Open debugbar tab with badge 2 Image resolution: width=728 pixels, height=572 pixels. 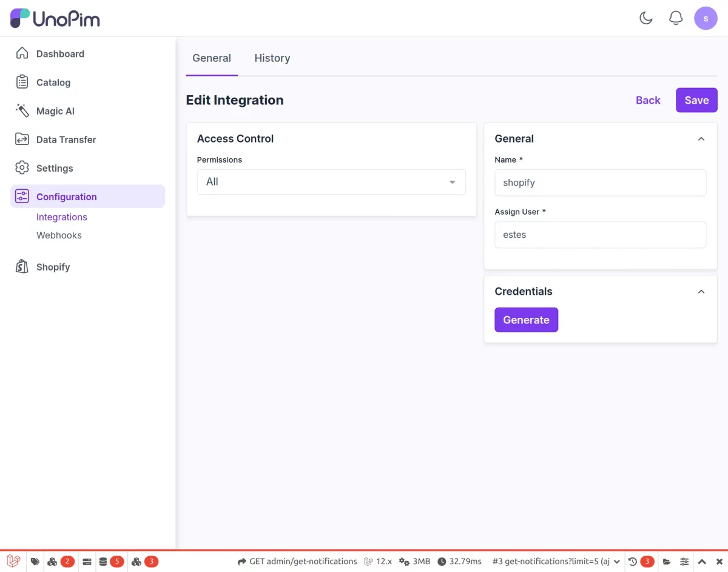click(x=61, y=562)
